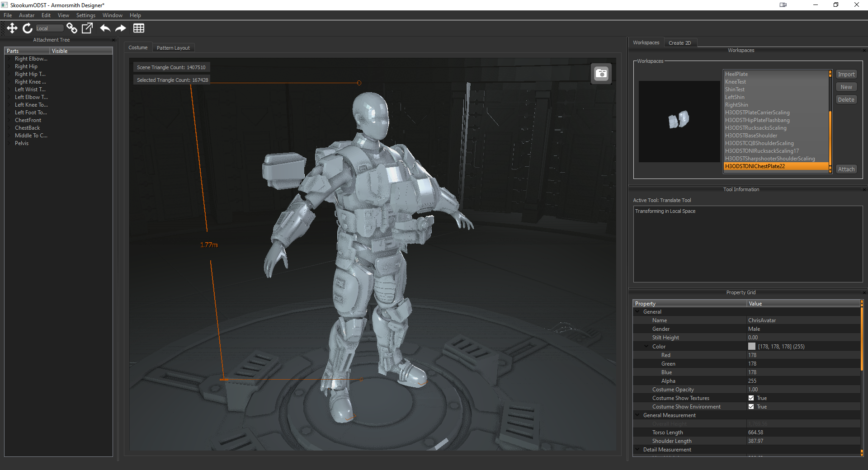Click the gray Color swatch
Viewport: 868px width, 470px height.
[752, 347]
